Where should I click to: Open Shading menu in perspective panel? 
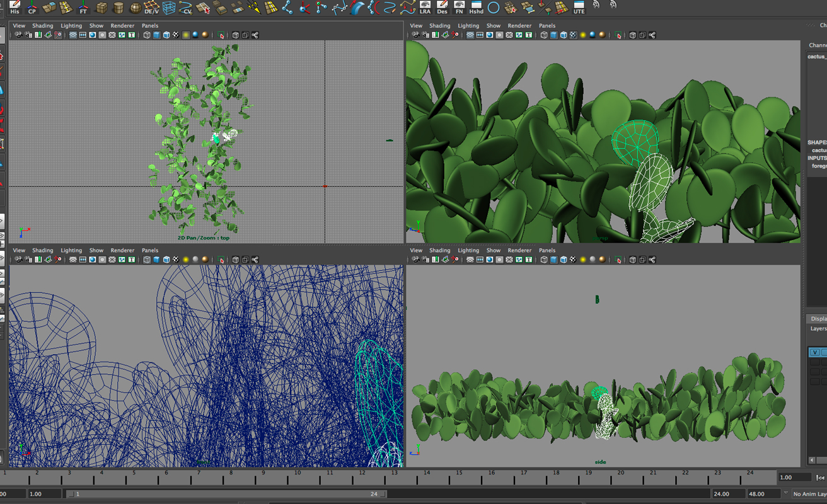pyautogui.click(x=440, y=26)
